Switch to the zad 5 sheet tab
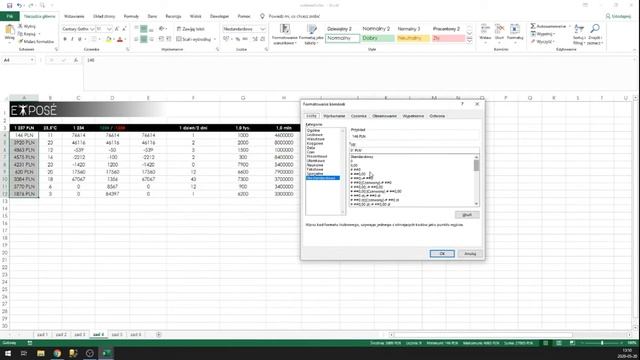 (117, 334)
